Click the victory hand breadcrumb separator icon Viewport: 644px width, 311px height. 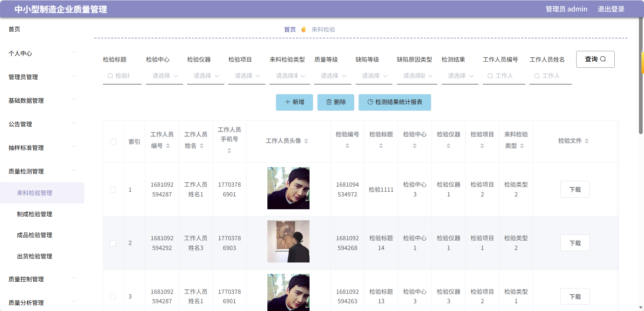[x=303, y=29]
